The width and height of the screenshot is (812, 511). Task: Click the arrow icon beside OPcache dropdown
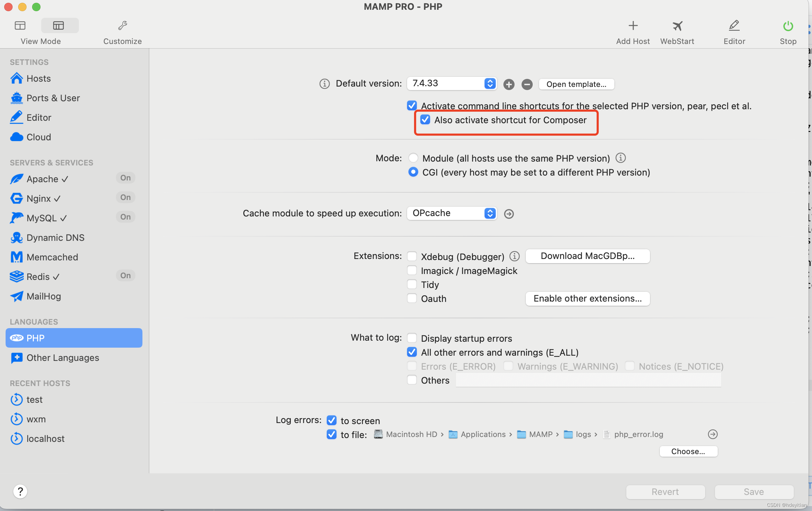(x=509, y=214)
